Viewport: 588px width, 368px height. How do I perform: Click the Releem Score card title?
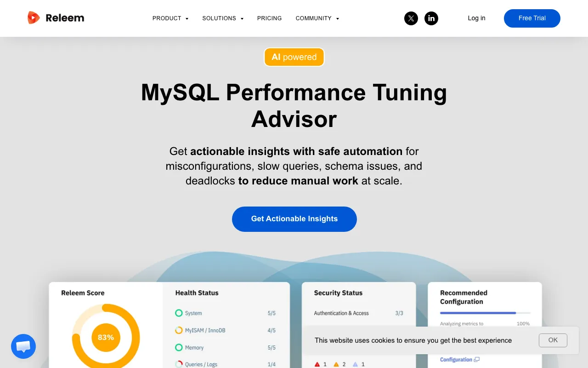tap(83, 293)
